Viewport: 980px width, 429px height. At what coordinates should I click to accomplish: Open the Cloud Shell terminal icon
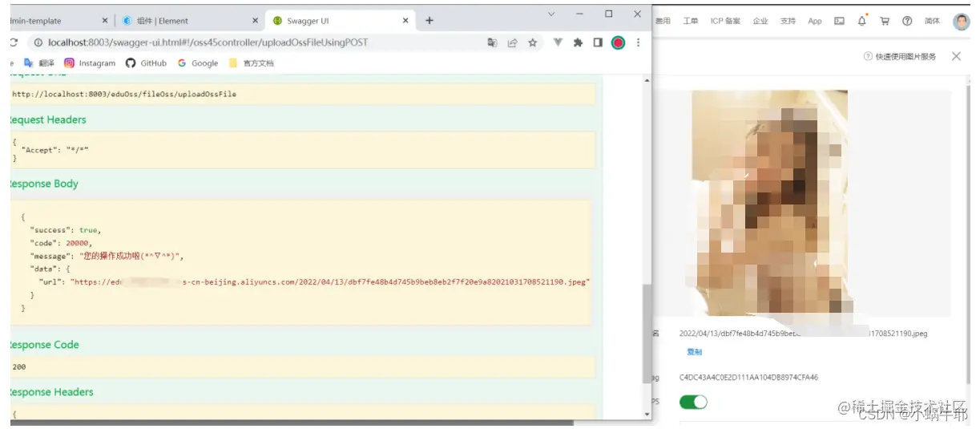pos(839,21)
